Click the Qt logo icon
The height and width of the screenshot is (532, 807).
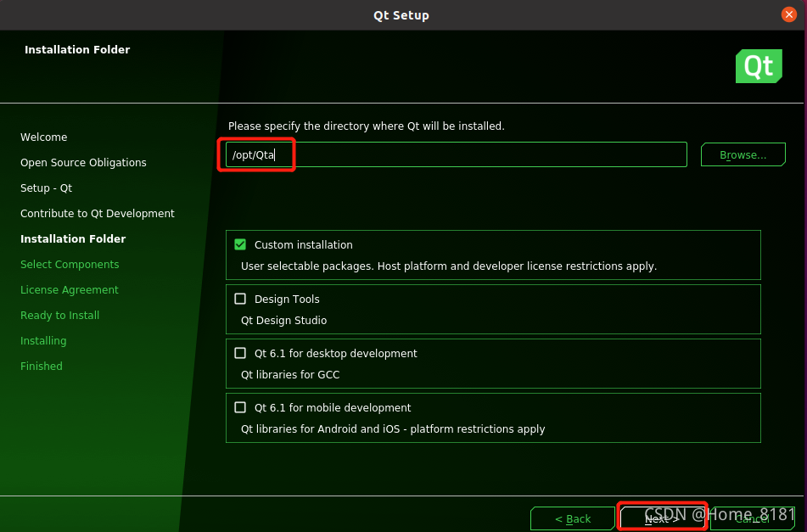(759, 66)
